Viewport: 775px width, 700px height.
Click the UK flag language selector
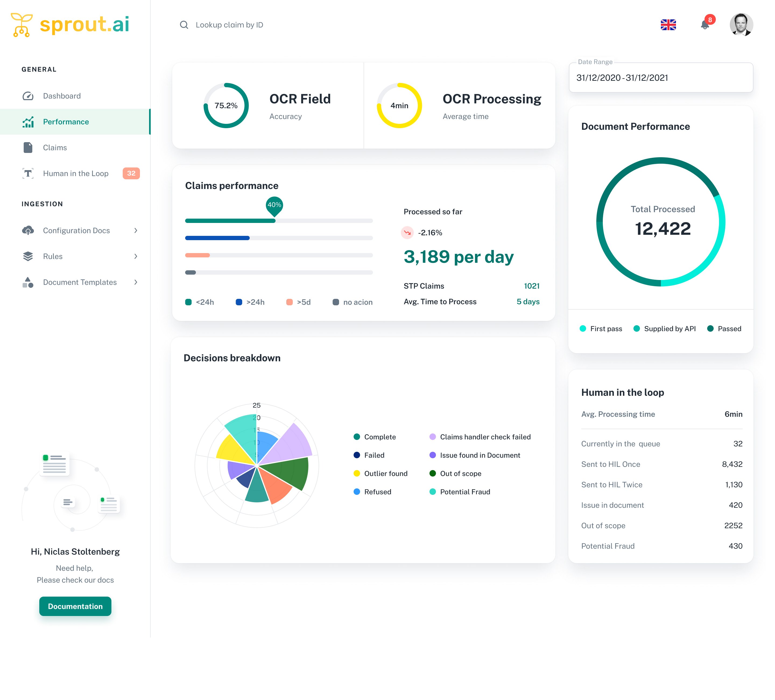[669, 25]
